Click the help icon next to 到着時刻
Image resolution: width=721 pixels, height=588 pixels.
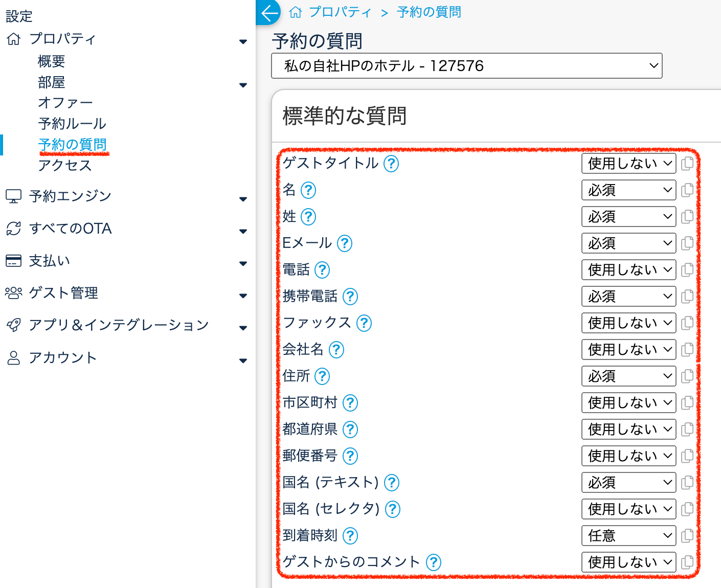pyautogui.click(x=350, y=536)
